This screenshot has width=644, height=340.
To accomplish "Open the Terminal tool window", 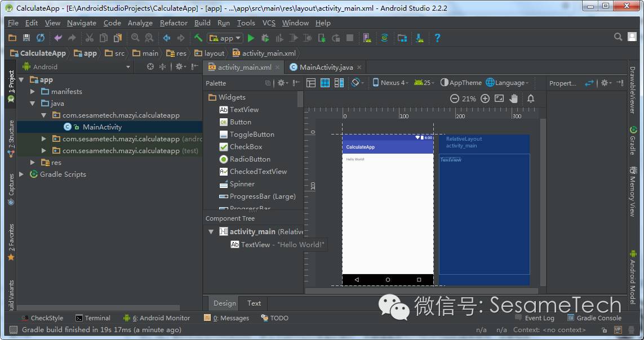I will (93, 318).
